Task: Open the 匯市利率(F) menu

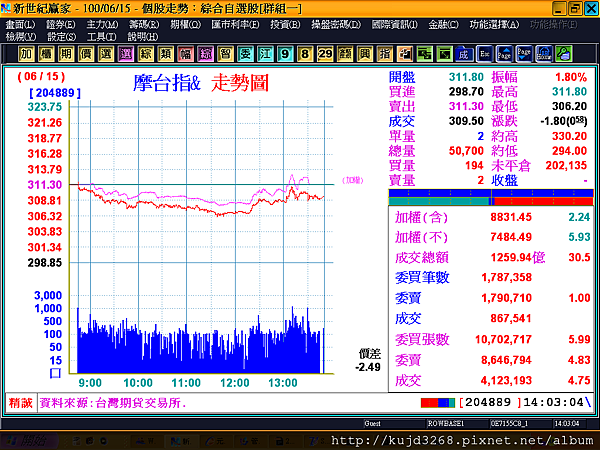Action: [x=235, y=24]
